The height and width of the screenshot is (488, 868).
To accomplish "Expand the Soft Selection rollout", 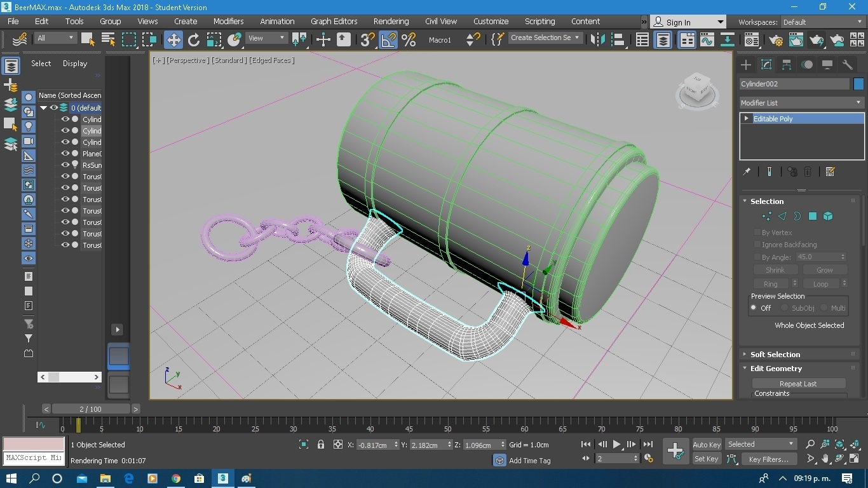I will click(x=775, y=355).
